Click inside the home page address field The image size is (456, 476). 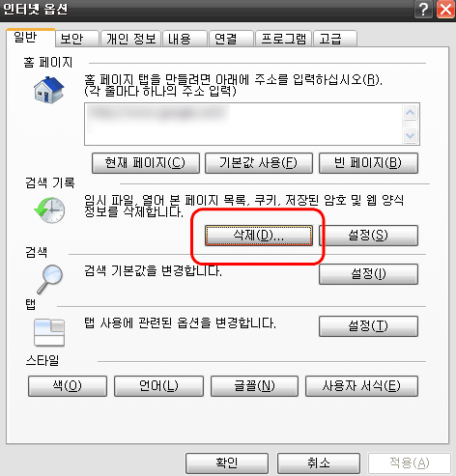coord(243,125)
